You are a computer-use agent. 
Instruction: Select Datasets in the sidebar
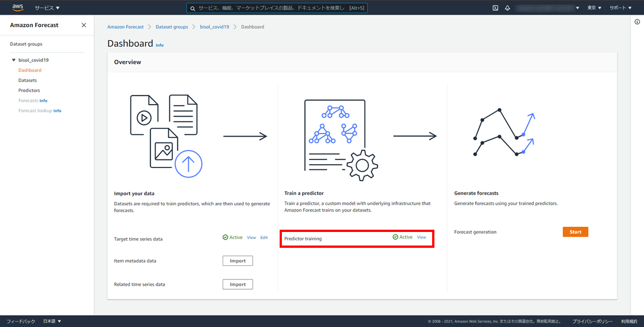tap(27, 80)
